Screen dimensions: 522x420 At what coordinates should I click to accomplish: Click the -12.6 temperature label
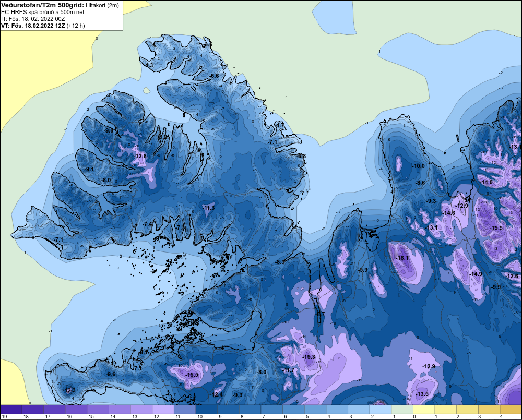click(512, 276)
